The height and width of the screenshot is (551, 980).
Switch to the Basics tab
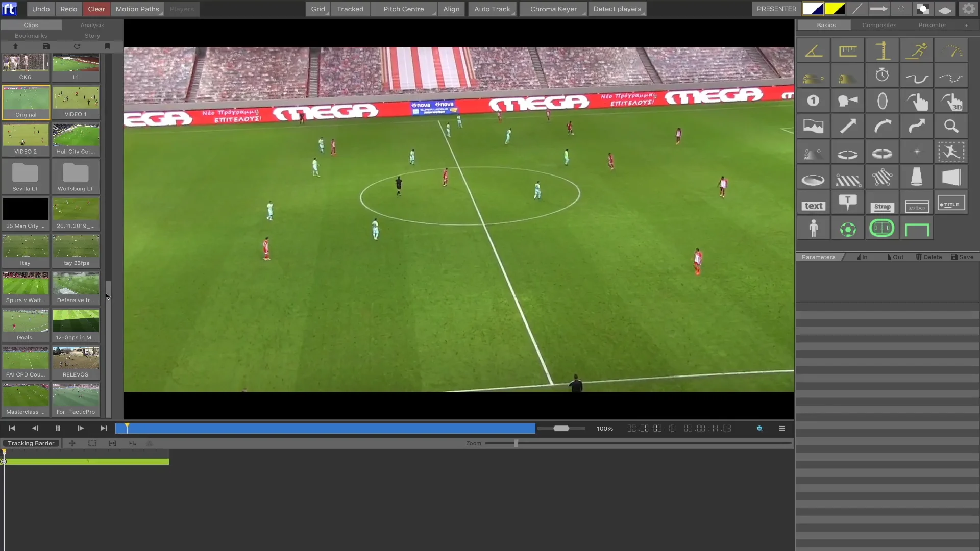point(826,25)
